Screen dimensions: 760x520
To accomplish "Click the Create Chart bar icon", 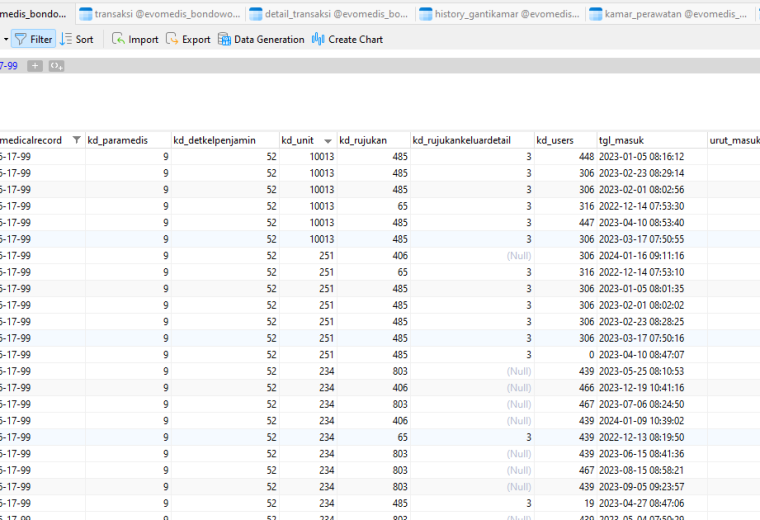I will [x=318, y=39].
